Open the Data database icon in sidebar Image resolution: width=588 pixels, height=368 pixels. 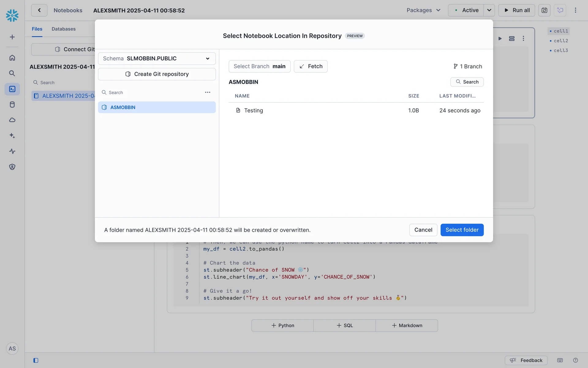[12, 105]
